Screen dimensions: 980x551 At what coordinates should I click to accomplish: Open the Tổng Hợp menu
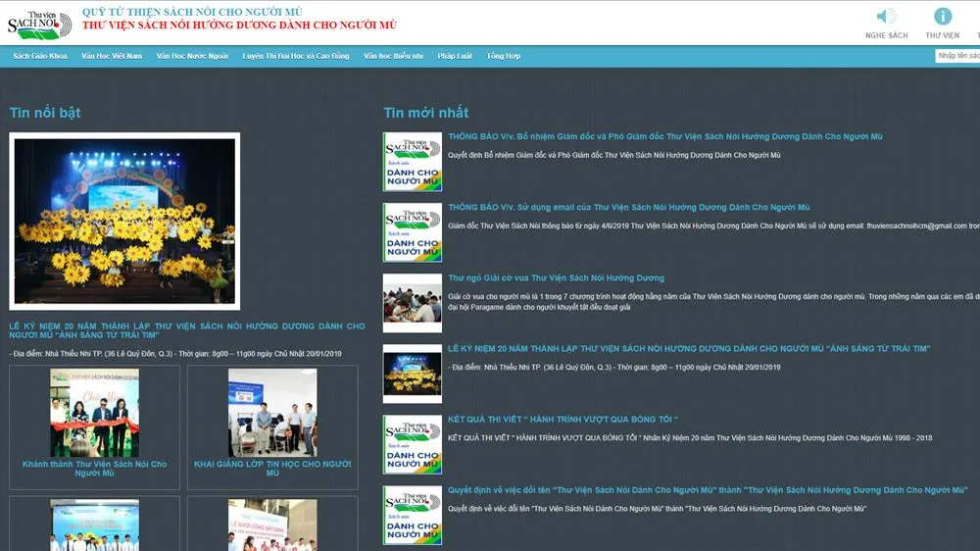[x=504, y=56]
